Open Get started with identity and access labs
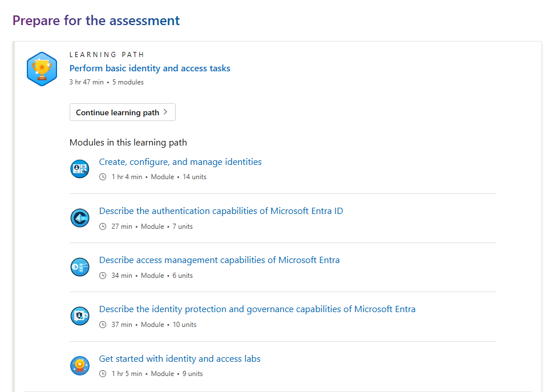Viewport: 555px width, 392px height. coord(180,359)
